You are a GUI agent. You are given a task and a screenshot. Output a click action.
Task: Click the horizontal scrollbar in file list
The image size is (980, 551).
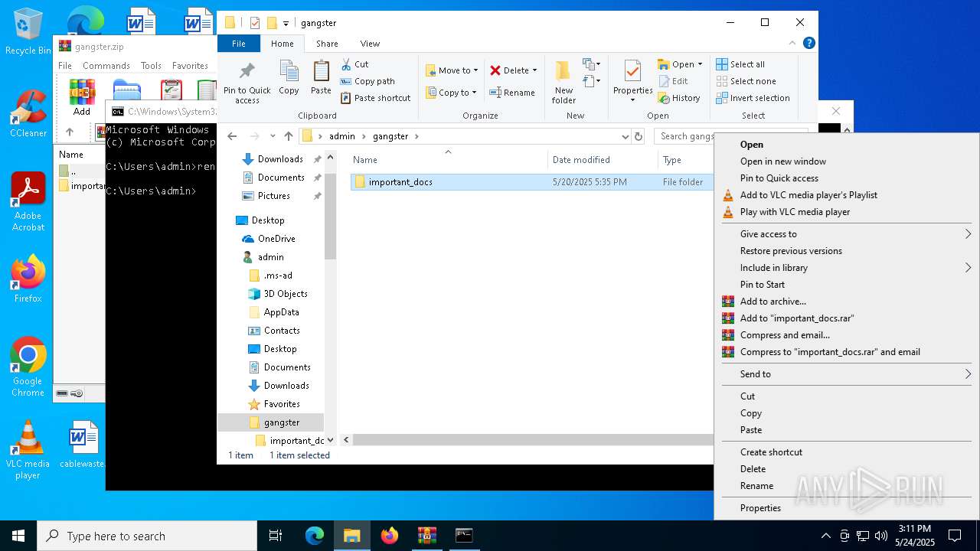point(533,440)
